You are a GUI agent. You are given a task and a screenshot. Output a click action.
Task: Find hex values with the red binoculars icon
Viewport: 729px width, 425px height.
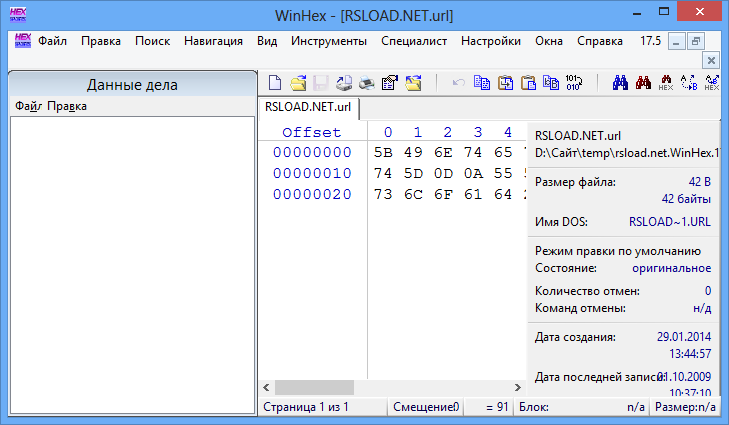(x=643, y=83)
